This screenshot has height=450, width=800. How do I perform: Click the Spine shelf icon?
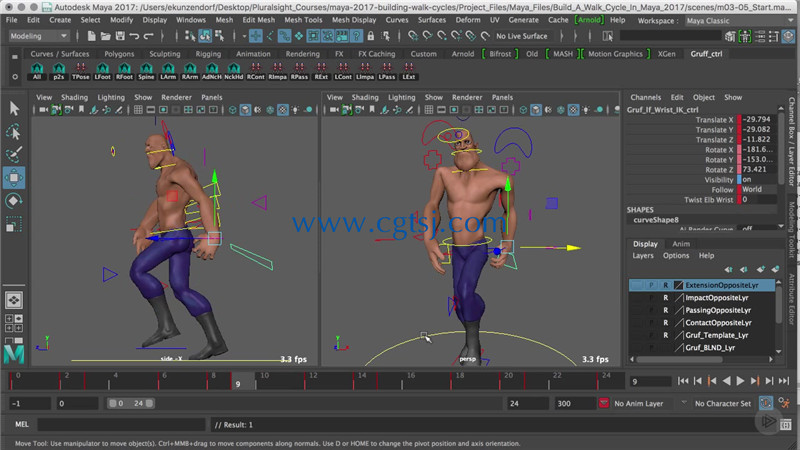click(146, 71)
